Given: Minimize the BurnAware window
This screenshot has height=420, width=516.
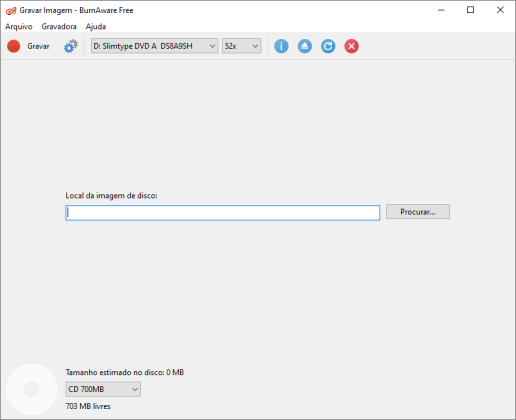Looking at the screenshot, I should [441, 10].
